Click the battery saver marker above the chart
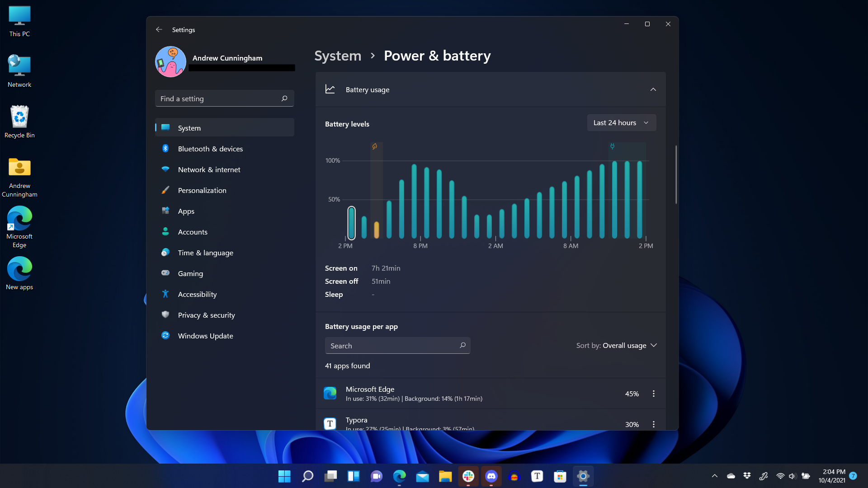 pyautogui.click(x=374, y=146)
